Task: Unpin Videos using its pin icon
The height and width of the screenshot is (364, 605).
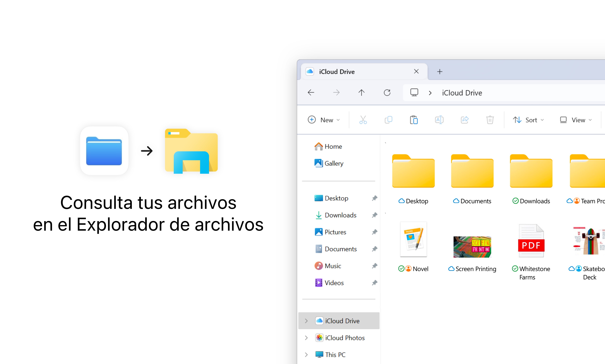Action: coord(374,283)
